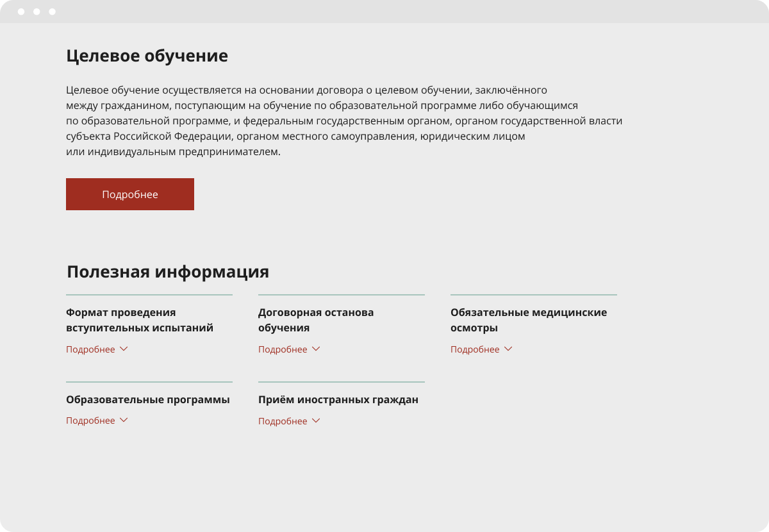Follow Подробнее link under Образовательные программы
The width and height of the screenshot is (769, 532).
(x=90, y=420)
